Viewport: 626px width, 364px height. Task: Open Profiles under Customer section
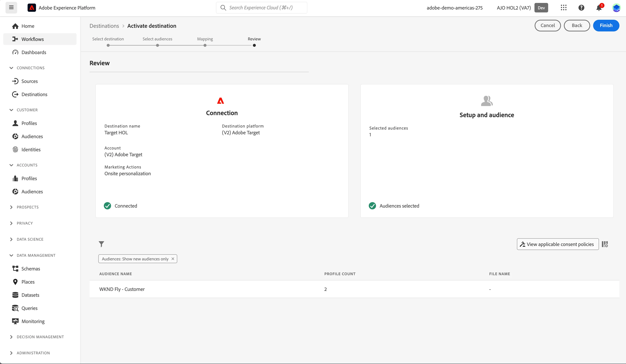[40, 123]
